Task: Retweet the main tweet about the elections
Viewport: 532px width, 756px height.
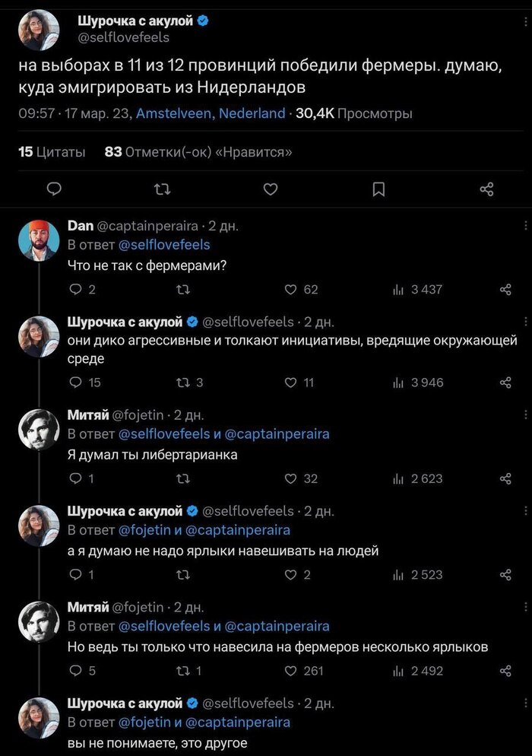Action: click(162, 189)
